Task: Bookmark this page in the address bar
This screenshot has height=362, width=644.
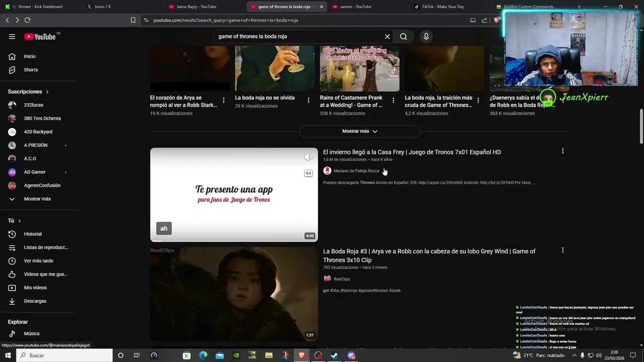Action: 133,20
